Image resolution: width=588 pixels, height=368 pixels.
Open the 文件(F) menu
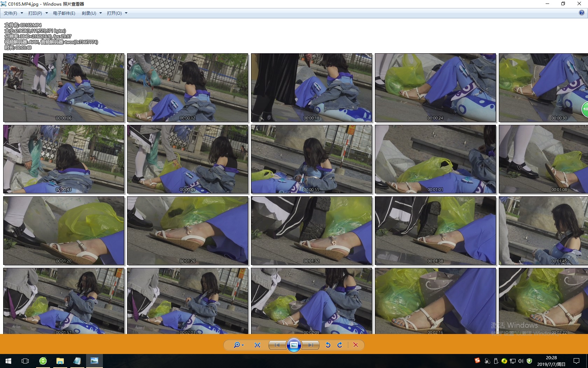point(13,13)
